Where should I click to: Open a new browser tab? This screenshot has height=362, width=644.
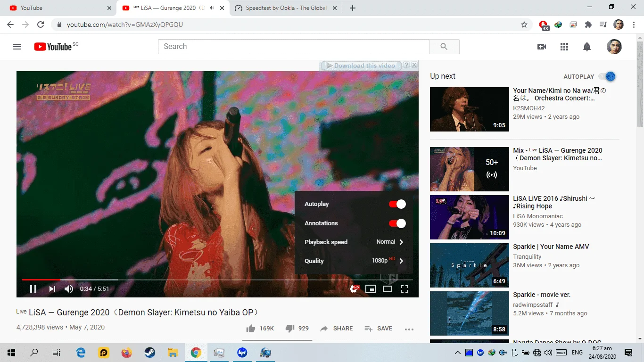[353, 8]
